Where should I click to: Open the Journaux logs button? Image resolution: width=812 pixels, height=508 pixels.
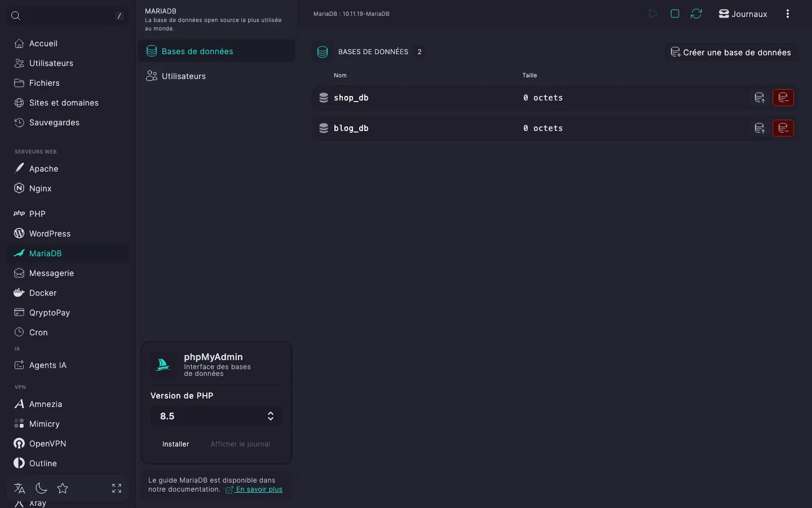click(x=743, y=14)
